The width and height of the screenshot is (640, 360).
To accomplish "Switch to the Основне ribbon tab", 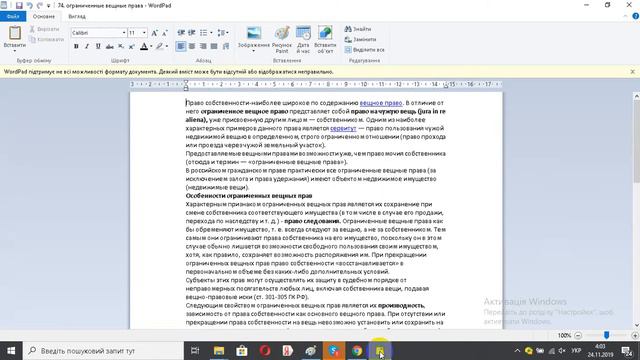I will tap(44, 16).
